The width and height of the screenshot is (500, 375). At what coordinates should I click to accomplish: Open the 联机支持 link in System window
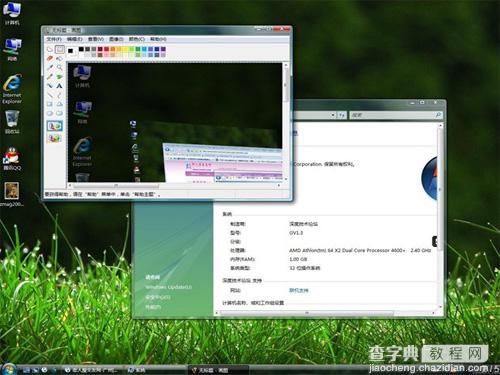pyautogui.click(x=299, y=290)
